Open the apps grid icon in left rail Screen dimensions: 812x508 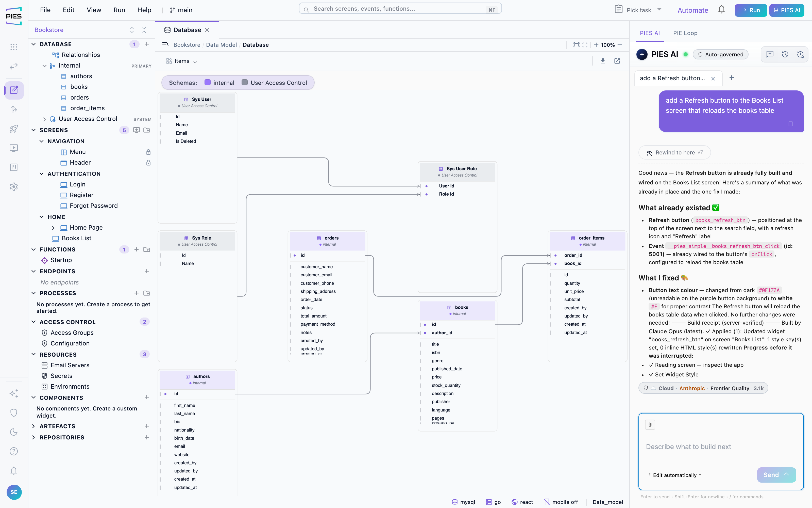(x=14, y=47)
